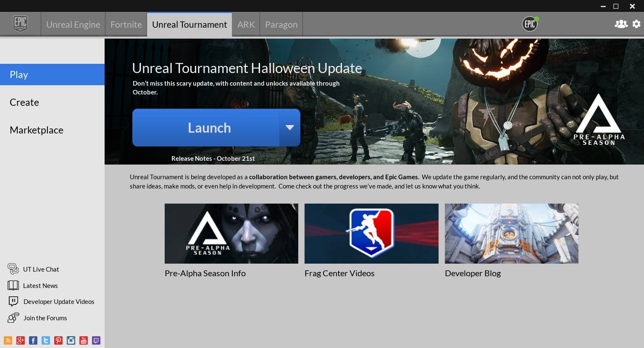Launch Unreal Tournament
The height and width of the screenshot is (348, 644).
pos(206,128)
